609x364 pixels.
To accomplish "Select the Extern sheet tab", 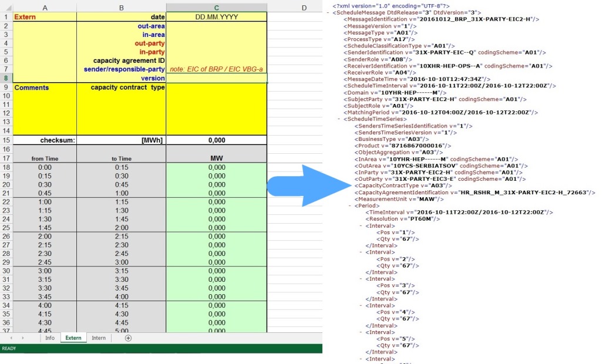I will point(73,338).
